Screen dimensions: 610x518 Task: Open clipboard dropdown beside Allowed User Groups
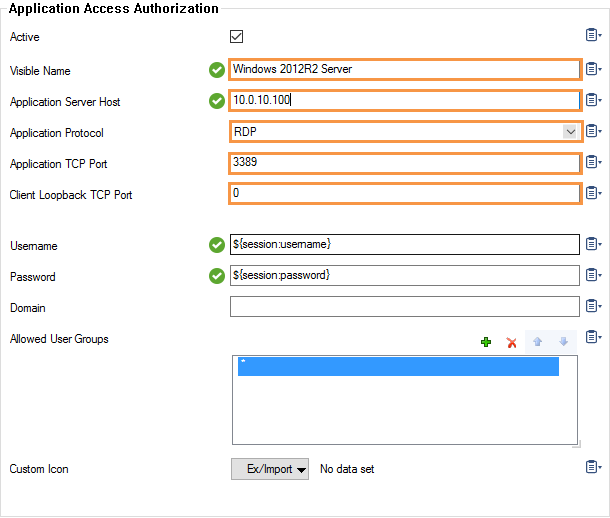pos(593,337)
